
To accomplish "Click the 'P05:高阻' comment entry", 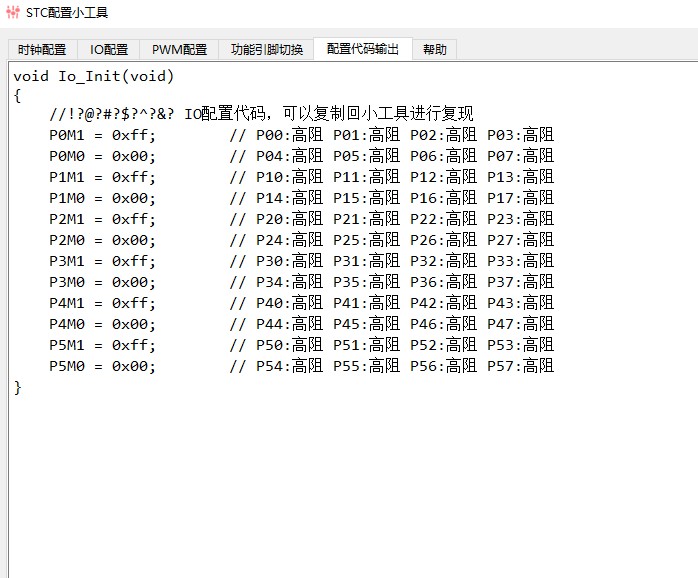I will [366, 156].
